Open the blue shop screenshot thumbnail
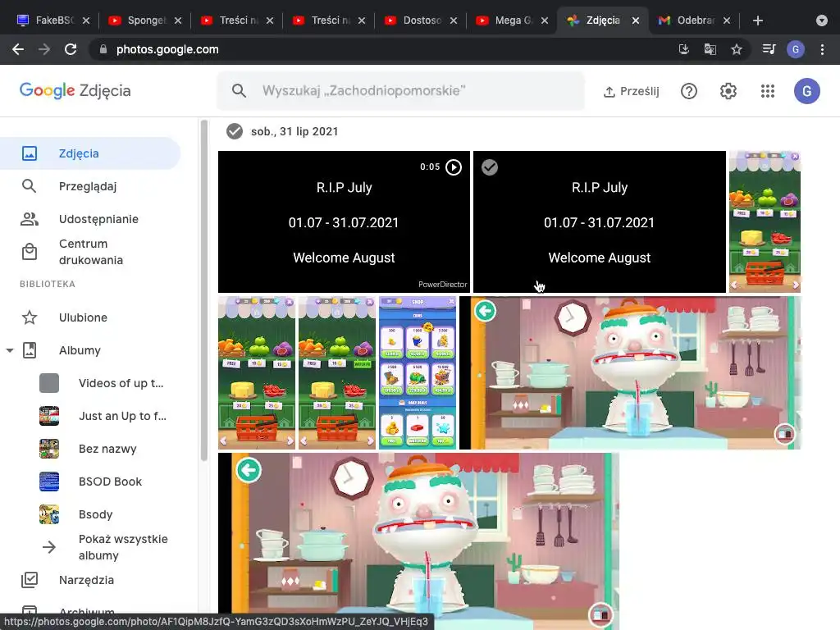This screenshot has height=630, width=840. 418,373
